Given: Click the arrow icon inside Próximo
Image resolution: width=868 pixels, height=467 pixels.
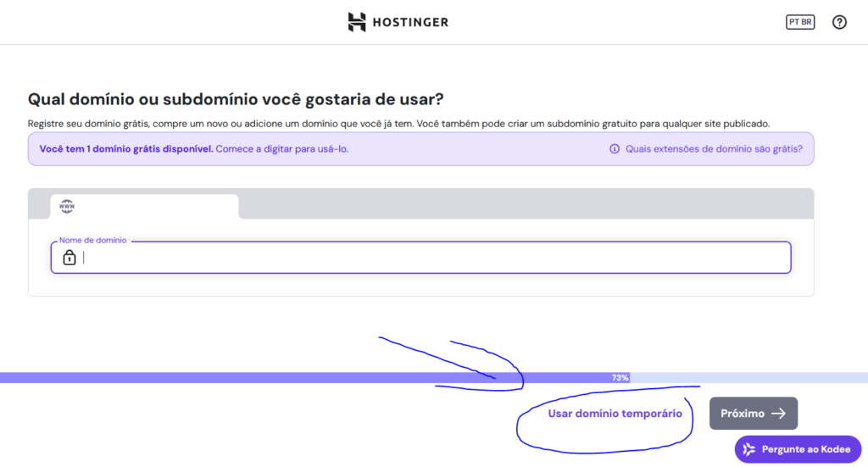Looking at the screenshot, I should [x=778, y=414].
